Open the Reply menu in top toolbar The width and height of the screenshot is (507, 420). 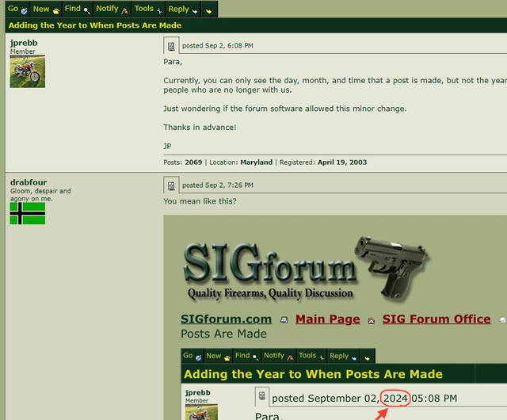pos(183,9)
